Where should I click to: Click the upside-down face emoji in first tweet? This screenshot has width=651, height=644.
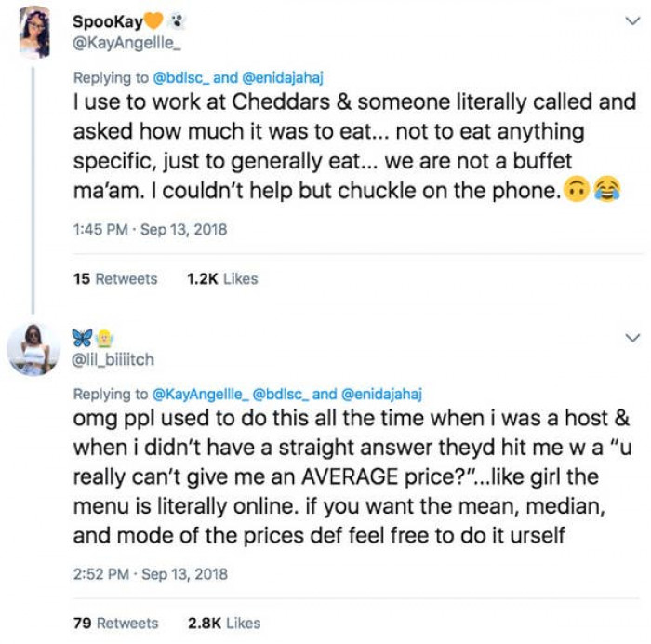click(x=577, y=191)
